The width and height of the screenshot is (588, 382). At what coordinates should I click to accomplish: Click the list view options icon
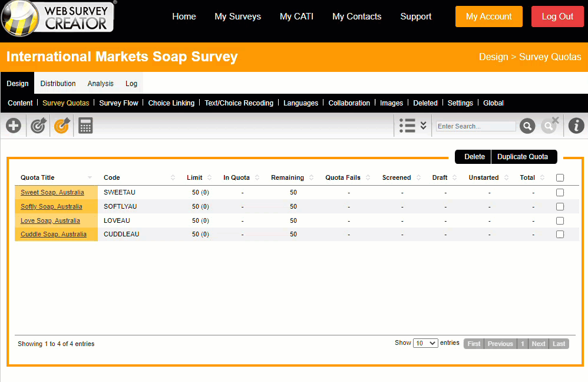(x=407, y=126)
